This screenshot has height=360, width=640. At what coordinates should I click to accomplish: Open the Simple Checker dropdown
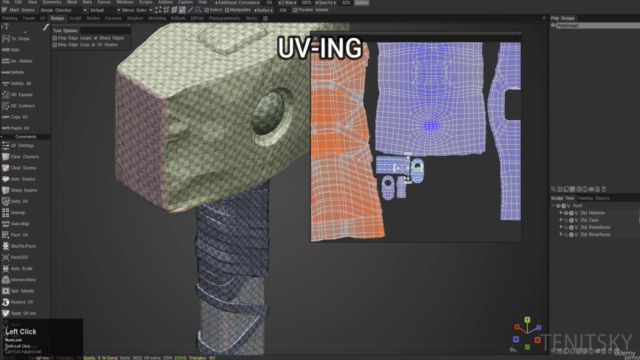click(x=63, y=10)
